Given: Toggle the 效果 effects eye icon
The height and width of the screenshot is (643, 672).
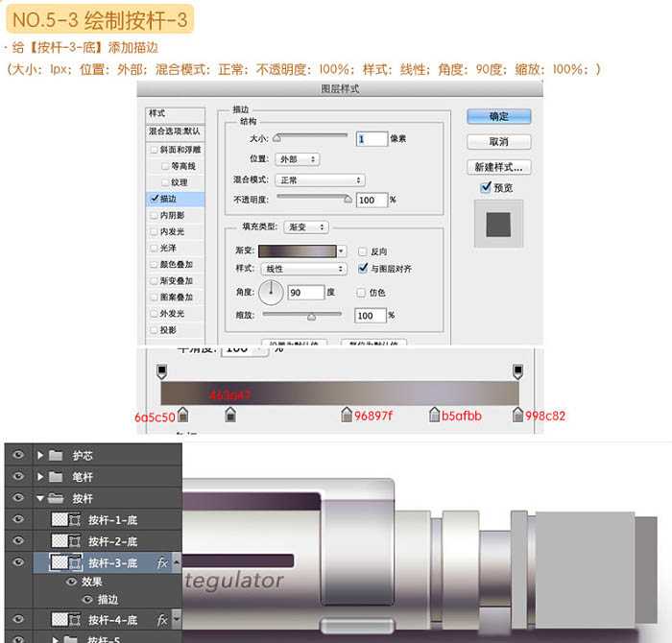Looking at the screenshot, I should [72, 582].
